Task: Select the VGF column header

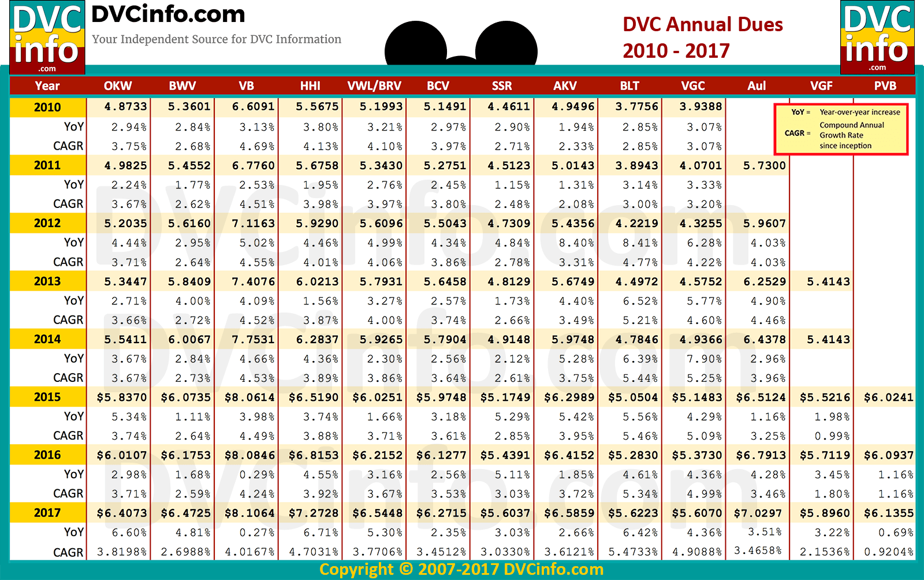Action: coord(821,86)
